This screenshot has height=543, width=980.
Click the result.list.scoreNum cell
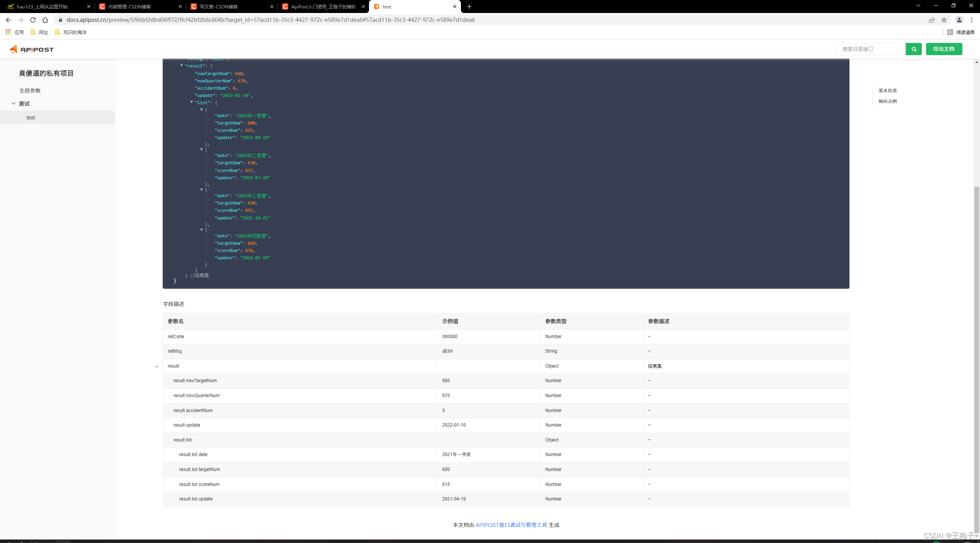click(300, 484)
